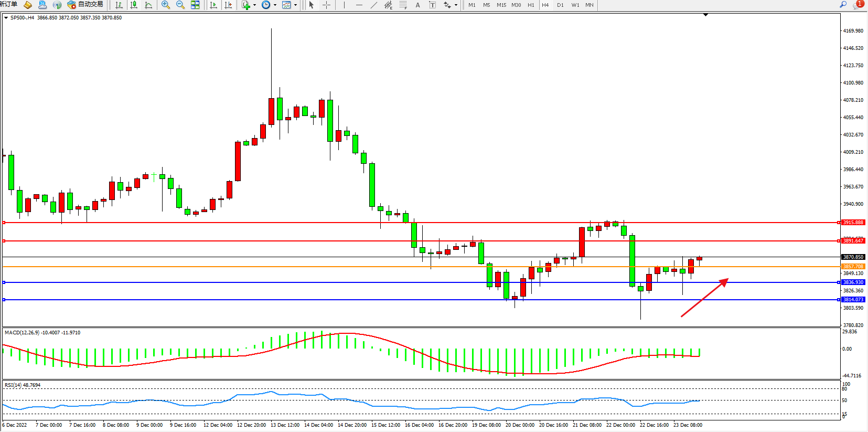Click the tile windows icon
Image resolution: width=868 pixels, height=432 pixels.
(x=195, y=5)
